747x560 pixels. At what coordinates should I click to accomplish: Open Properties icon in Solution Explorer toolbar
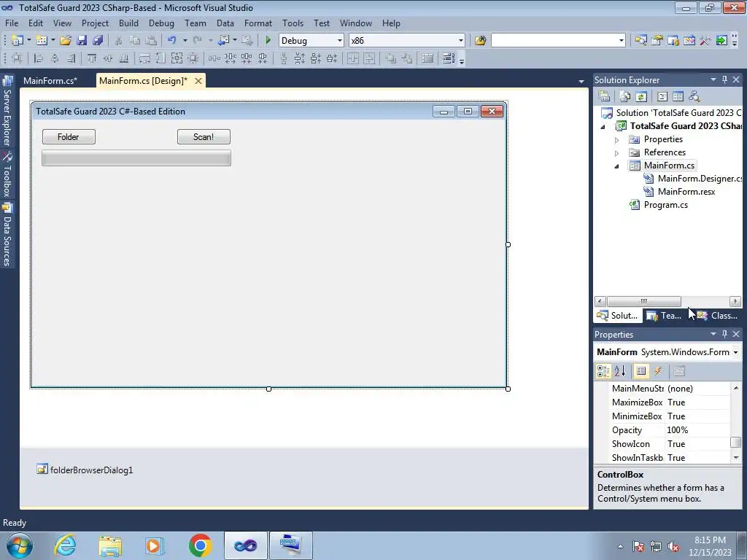click(x=604, y=96)
